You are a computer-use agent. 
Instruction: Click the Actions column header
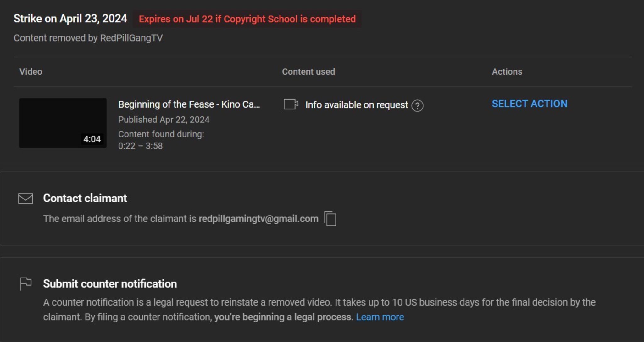pos(507,72)
